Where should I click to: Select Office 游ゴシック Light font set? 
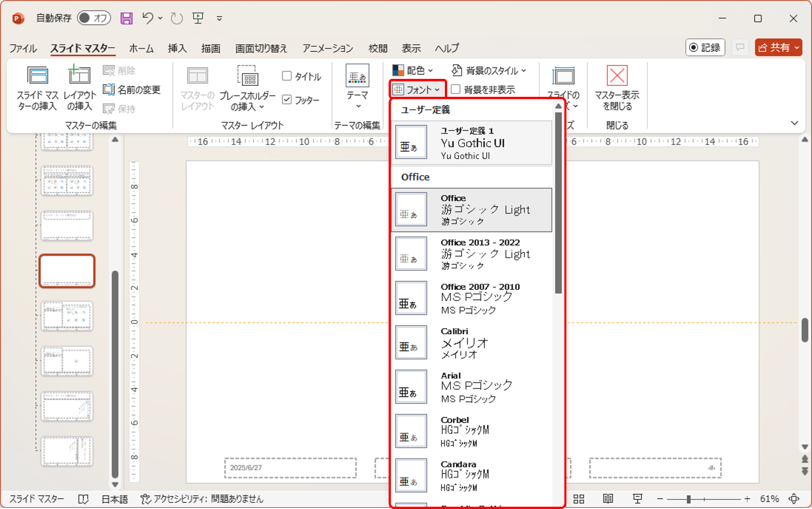point(472,210)
